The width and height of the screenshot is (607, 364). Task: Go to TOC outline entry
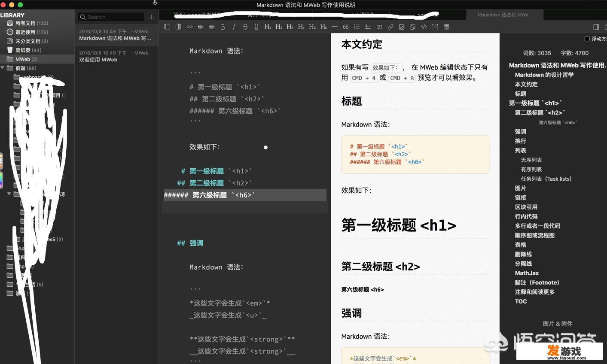521,301
